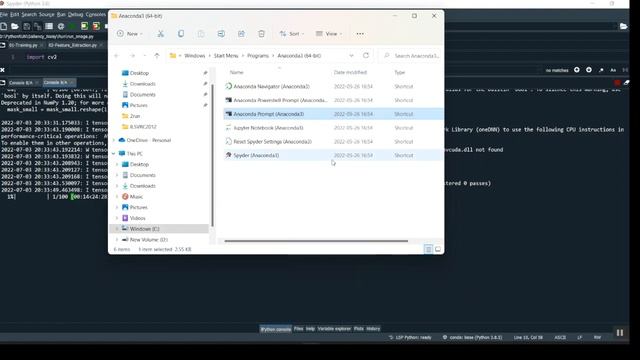Click the Rename icon in Explorer toolbar
The image size is (640, 360).
[221, 34]
